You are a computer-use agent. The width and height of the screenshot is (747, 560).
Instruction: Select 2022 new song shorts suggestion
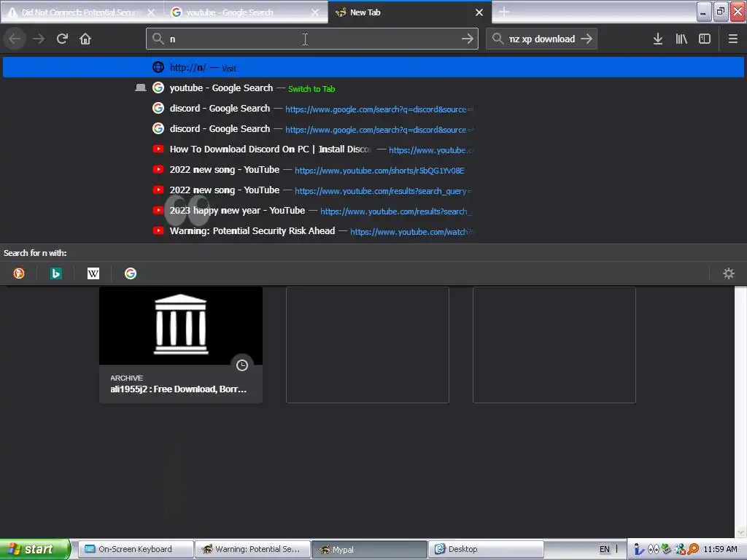coord(373,170)
